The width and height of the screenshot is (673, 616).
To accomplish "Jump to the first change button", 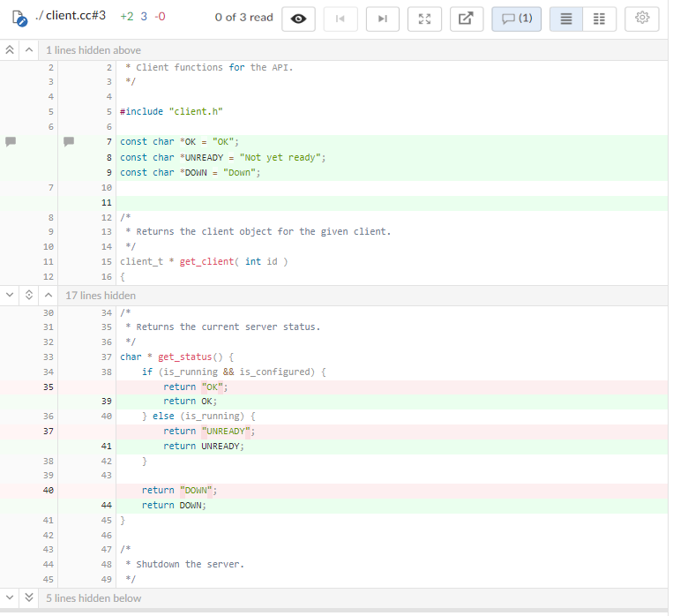I will (340, 19).
